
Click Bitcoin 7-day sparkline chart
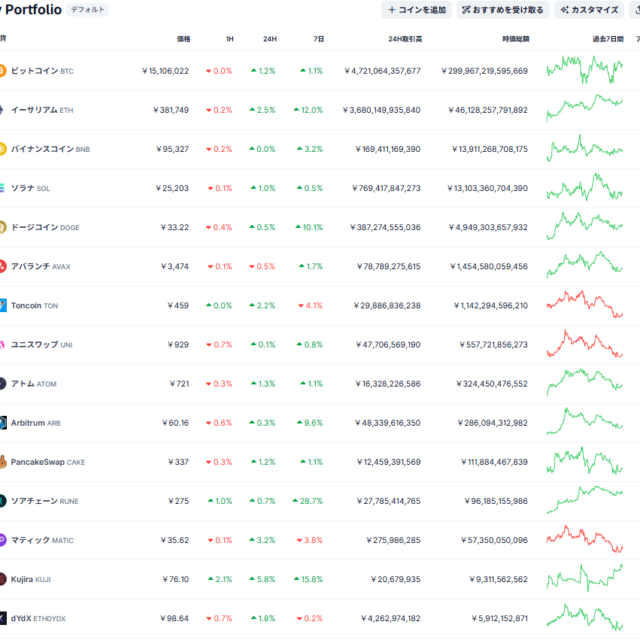coord(584,70)
